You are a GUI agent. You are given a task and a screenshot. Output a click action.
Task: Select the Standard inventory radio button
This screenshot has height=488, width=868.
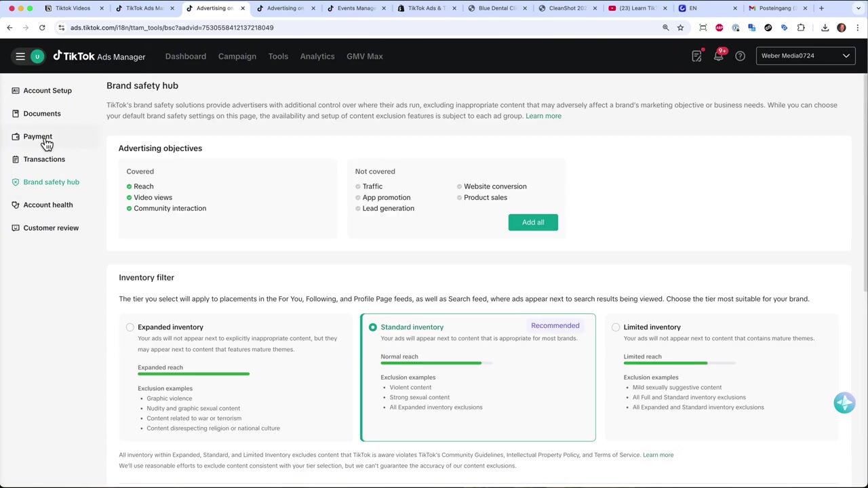(x=372, y=327)
